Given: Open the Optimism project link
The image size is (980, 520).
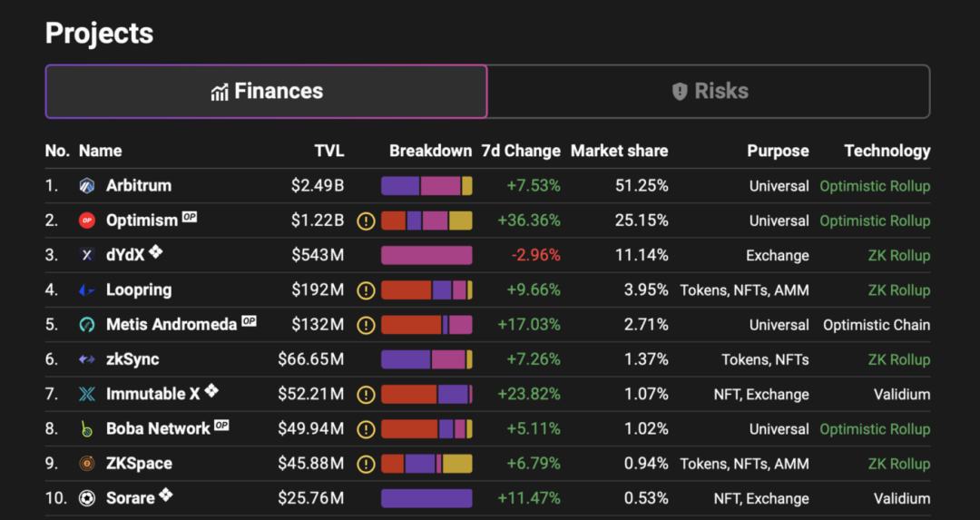Looking at the screenshot, I should point(142,221).
